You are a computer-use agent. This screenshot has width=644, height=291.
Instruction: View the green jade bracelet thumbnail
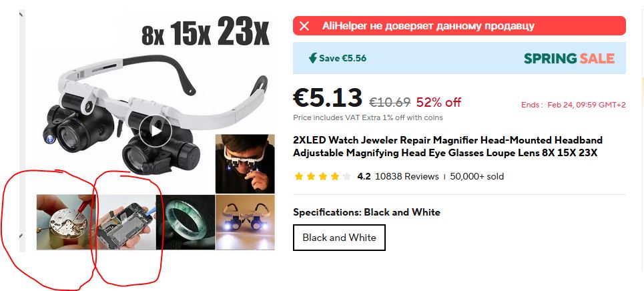(186, 222)
